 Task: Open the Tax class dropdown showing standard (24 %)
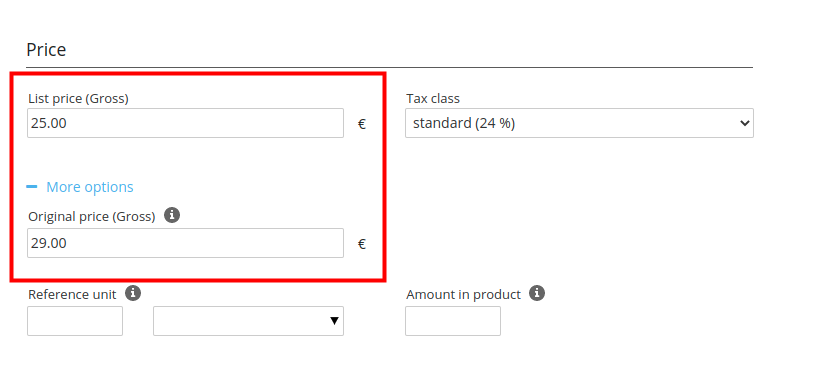click(579, 123)
